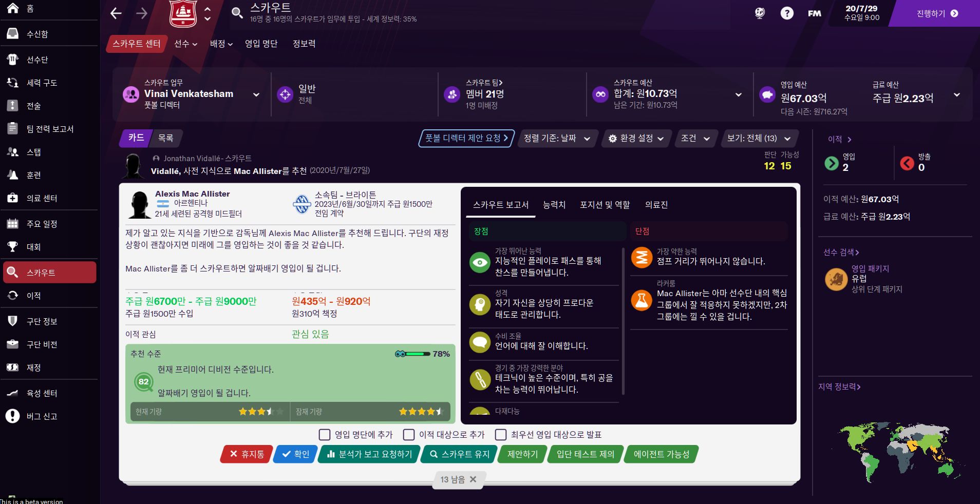Click 풋볼 디렉터 제안 요청 button

point(466,138)
